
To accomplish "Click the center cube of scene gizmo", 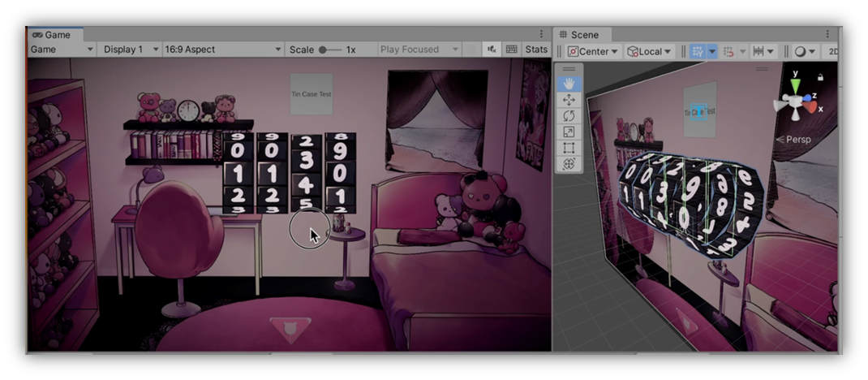I will [795, 102].
